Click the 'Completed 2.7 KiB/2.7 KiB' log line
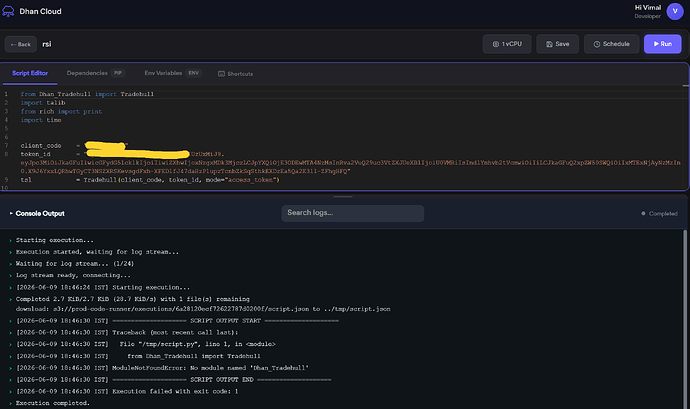Screen dimensions: 690x409 click(132, 299)
